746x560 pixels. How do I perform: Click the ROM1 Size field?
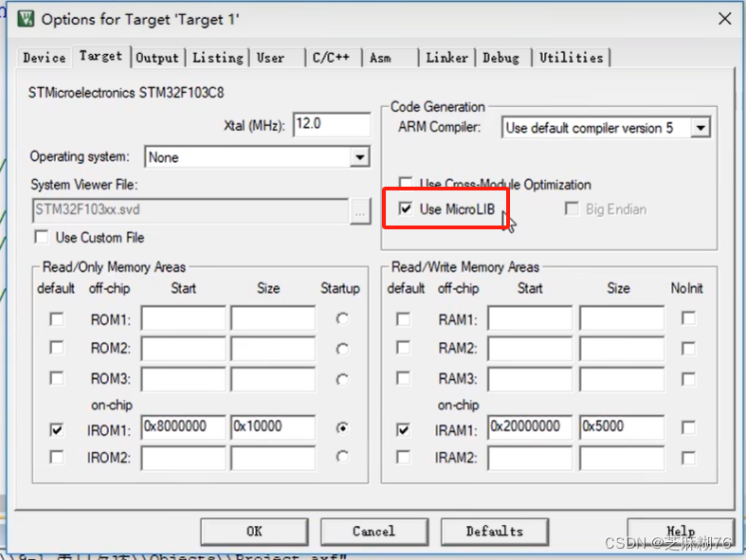pyautogui.click(x=273, y=318)
